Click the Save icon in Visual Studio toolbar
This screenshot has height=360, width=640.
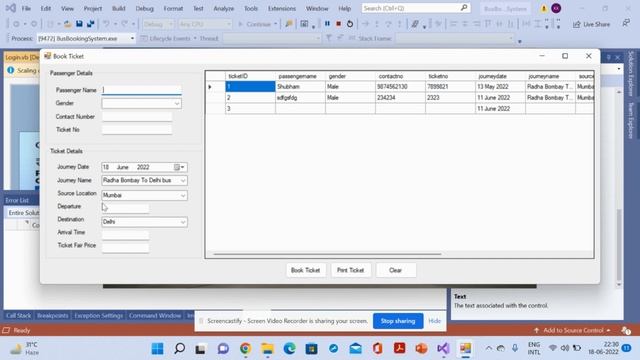[x=79, y=24]
